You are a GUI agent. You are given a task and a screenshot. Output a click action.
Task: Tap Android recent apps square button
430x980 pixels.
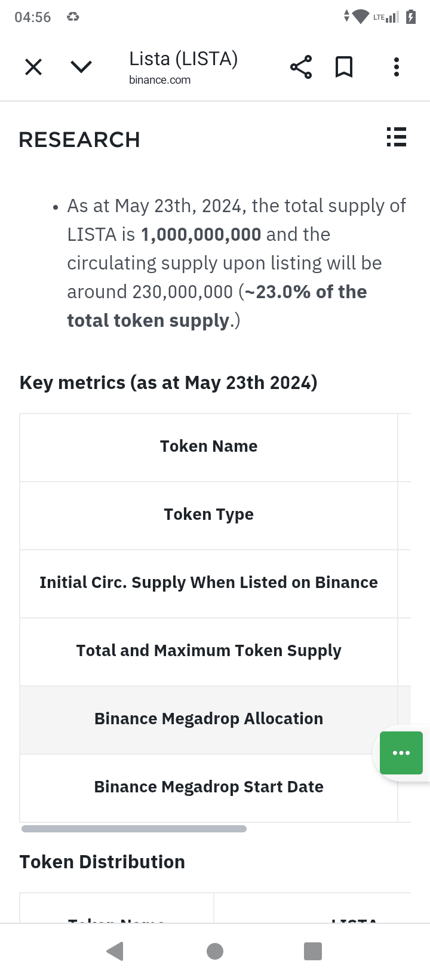[313, 951]
